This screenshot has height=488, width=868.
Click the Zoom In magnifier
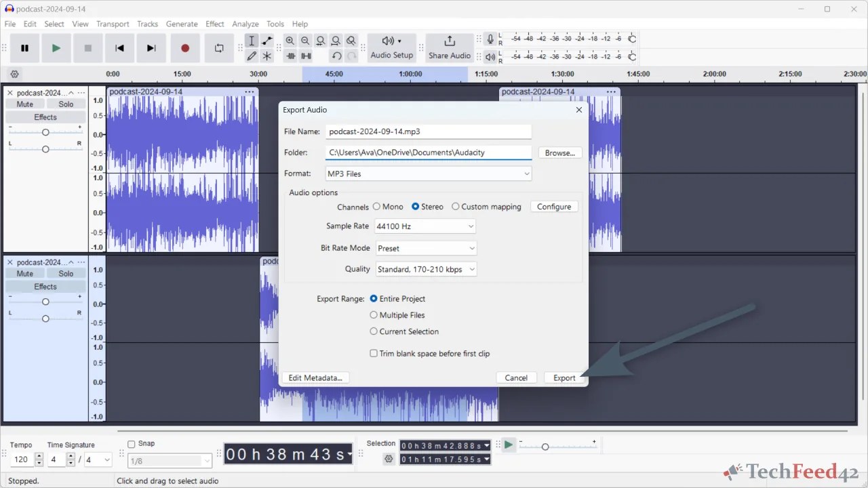(x=290, y=41)
